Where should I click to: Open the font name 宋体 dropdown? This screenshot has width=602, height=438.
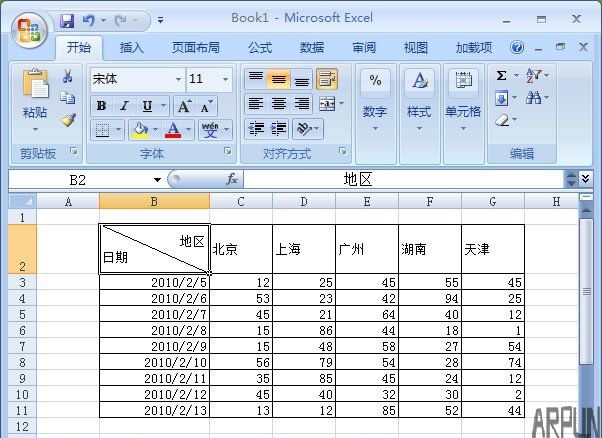point(178,79)
